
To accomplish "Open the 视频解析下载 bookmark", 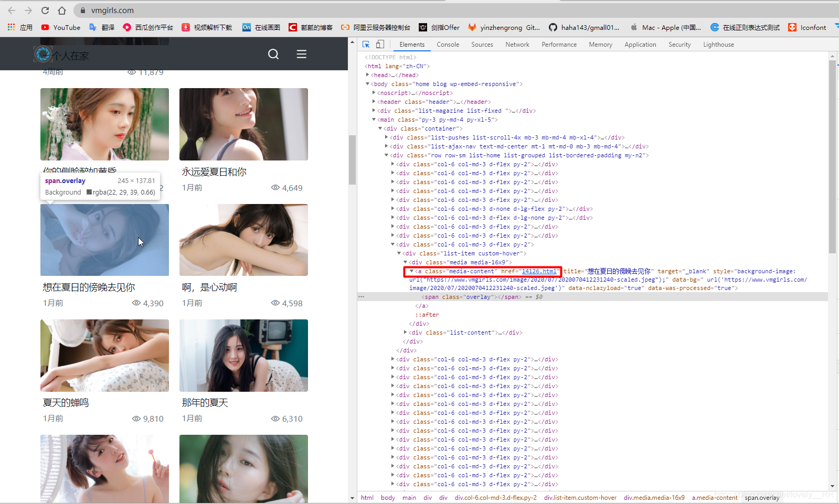I will [207, 27].
